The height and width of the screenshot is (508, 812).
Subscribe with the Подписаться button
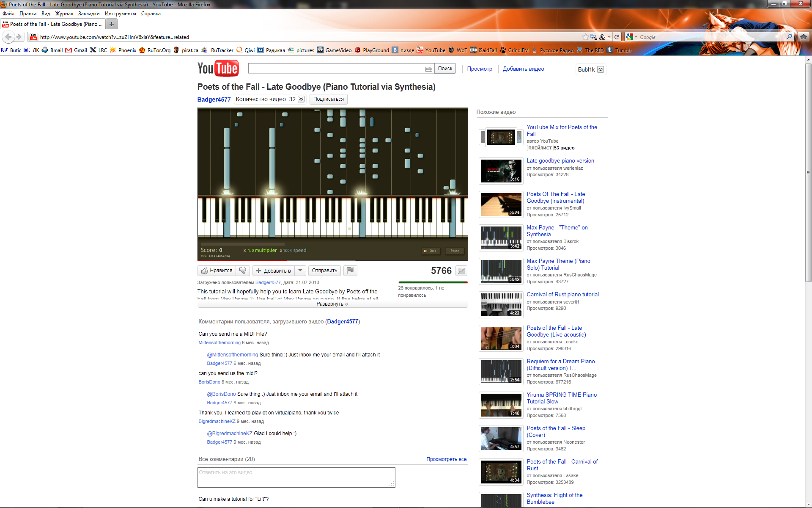tap(328, 99)
